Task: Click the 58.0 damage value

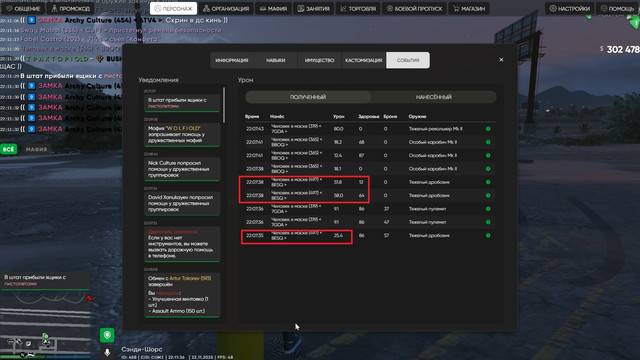Action: (x=338, y=196)
